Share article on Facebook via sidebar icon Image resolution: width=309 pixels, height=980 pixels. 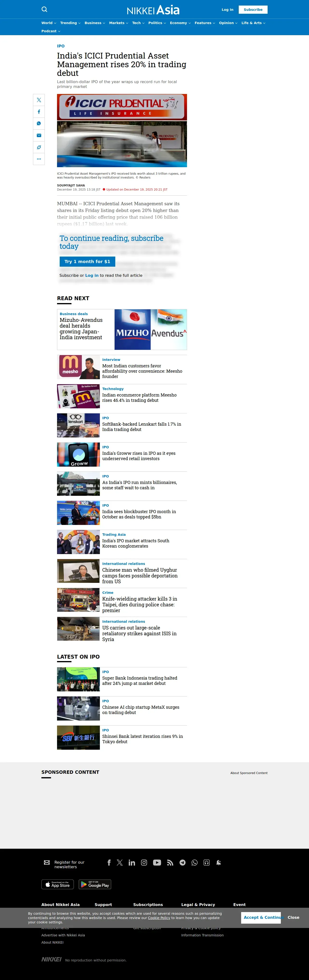pos(39,112)
